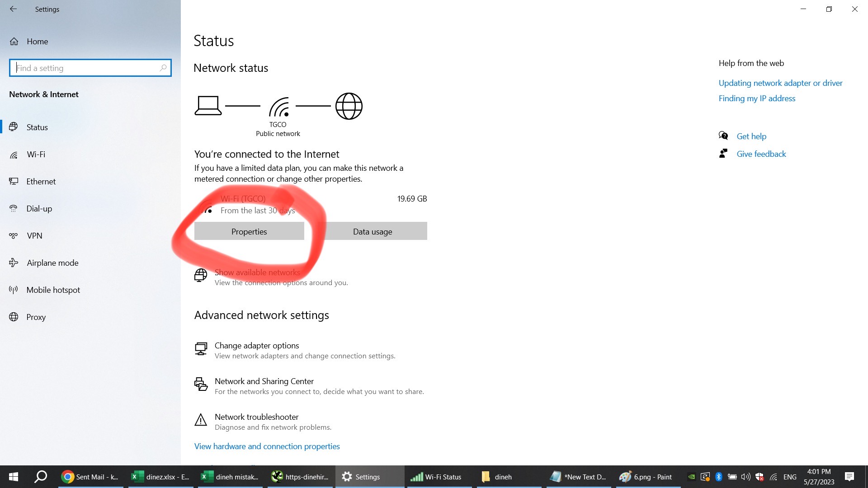
Task: Open Change adapter options settings
Action: coord(256,345)
